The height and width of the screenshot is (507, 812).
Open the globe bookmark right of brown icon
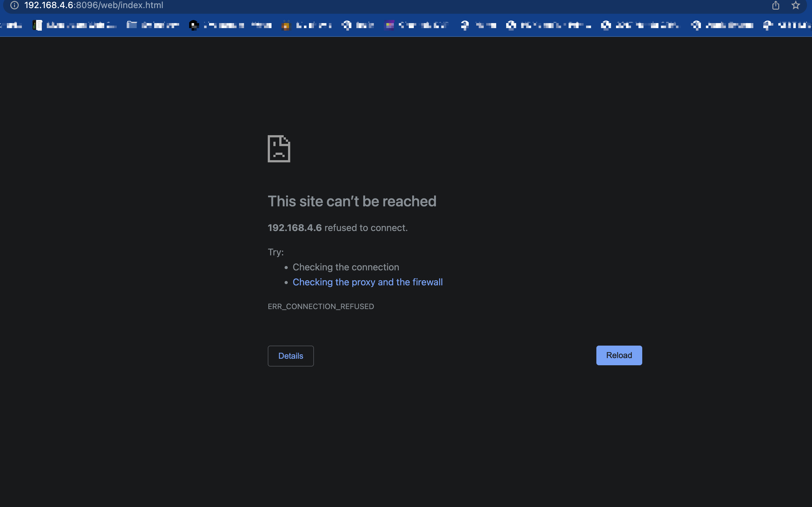click(347, 25)
